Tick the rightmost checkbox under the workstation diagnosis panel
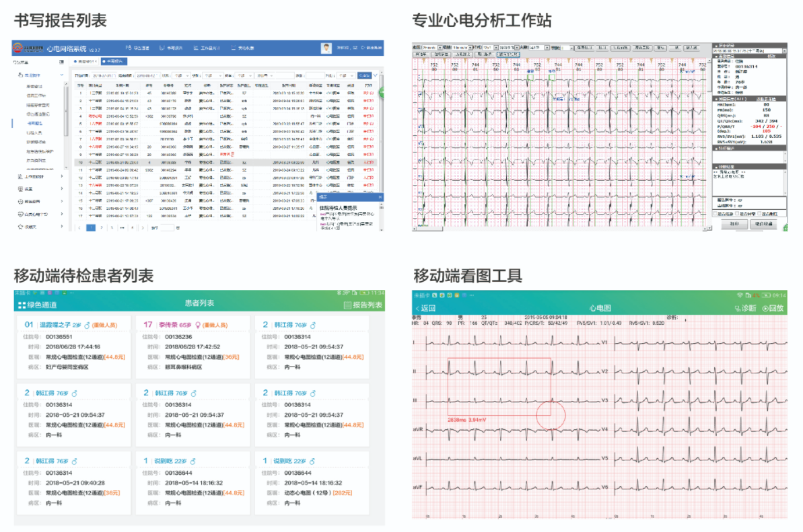The height and width of the screenshot is (532, 803). pyautogui.click(x=759, y=214)
